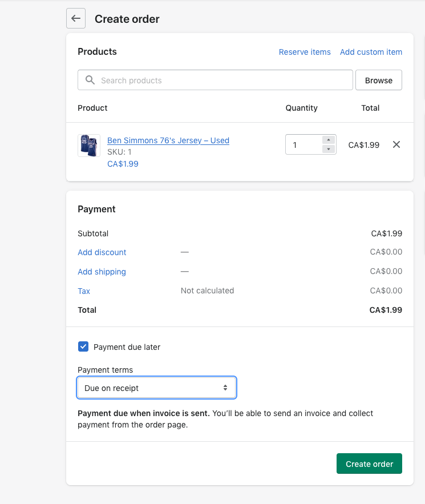
Task: Click the search magnifier in the products field
Action: [x=90, y=80]
